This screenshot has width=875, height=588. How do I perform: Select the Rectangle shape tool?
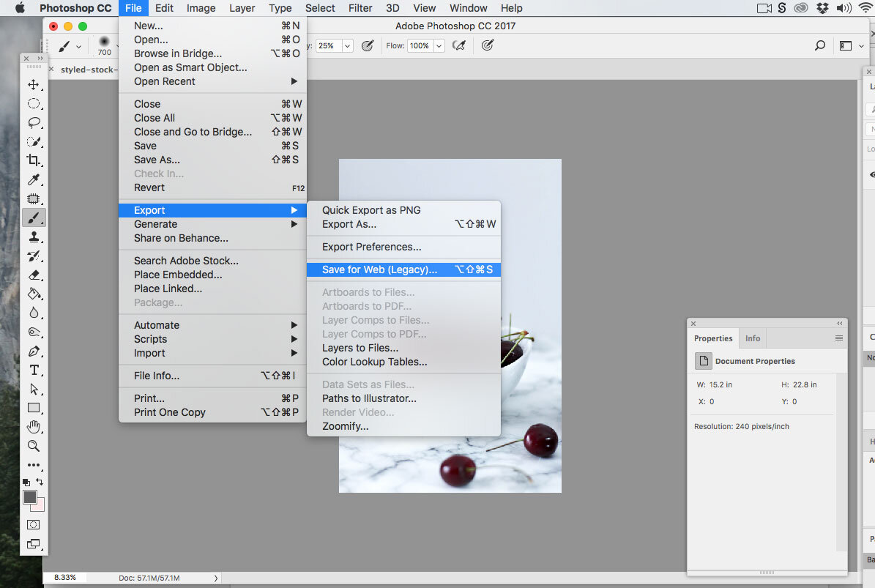(x=34, y=408)
